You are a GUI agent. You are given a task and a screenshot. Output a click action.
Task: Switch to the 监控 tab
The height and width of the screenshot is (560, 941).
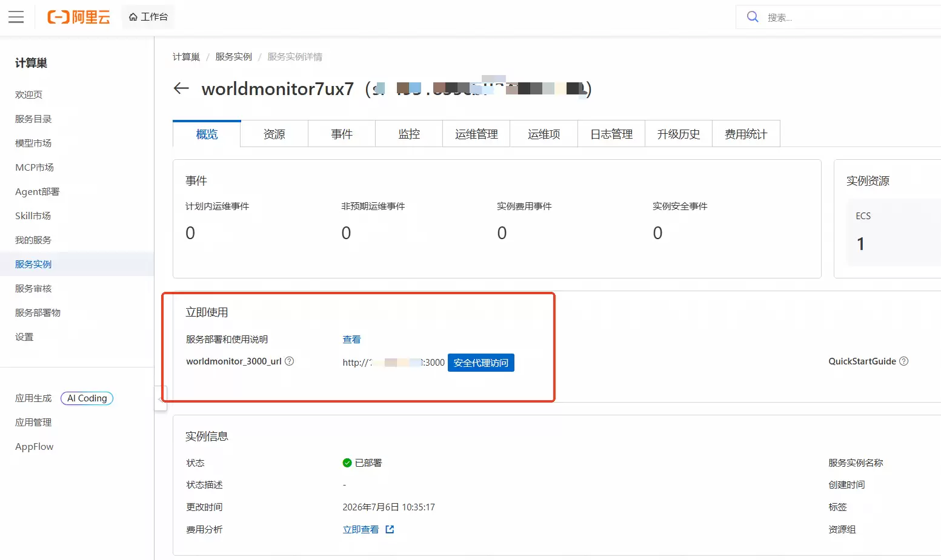coord(409,134)
